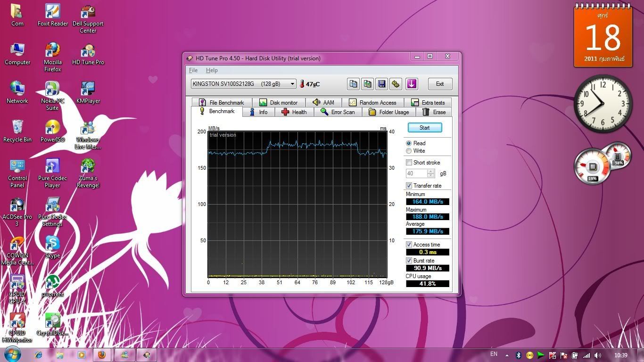Open the Help menu
The image size is (644, 362).
(x=212, y=70)
